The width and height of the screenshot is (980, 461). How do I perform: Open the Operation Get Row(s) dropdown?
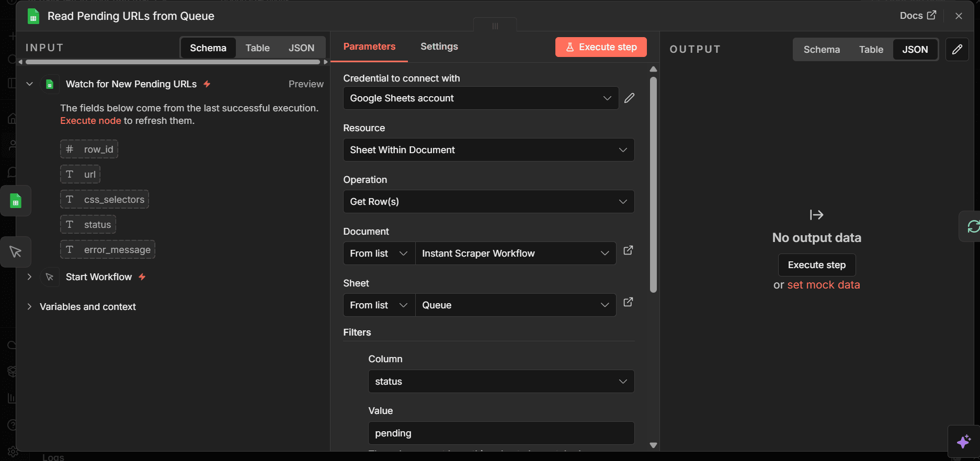pyautogui.click(x=488, y=202)
